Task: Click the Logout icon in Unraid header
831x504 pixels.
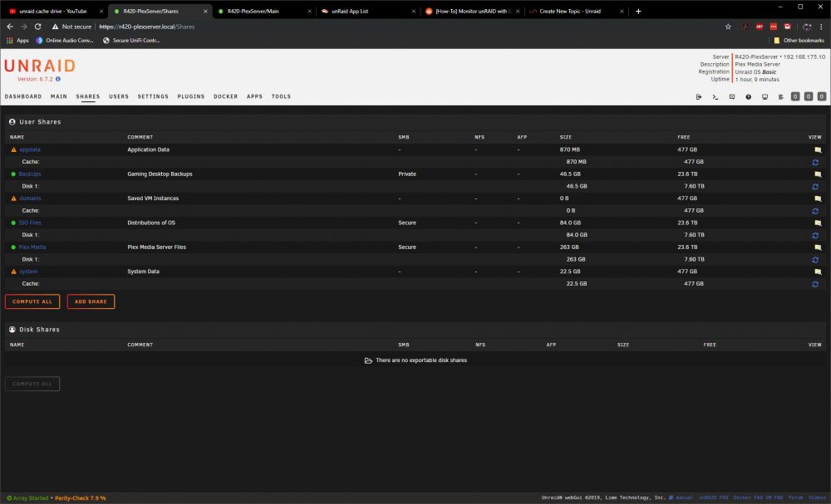Action: pyautogui.click(x=699, y=97)
